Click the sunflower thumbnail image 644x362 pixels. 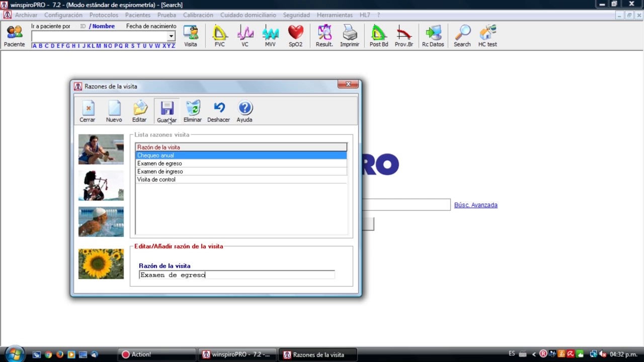pyautogui.click(x=101, y=264)
